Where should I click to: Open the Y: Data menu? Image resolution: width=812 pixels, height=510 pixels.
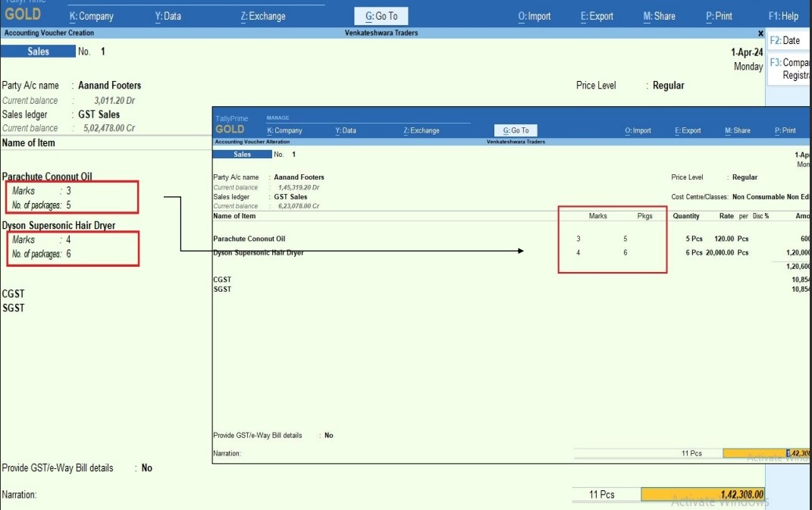coord(168,16)
